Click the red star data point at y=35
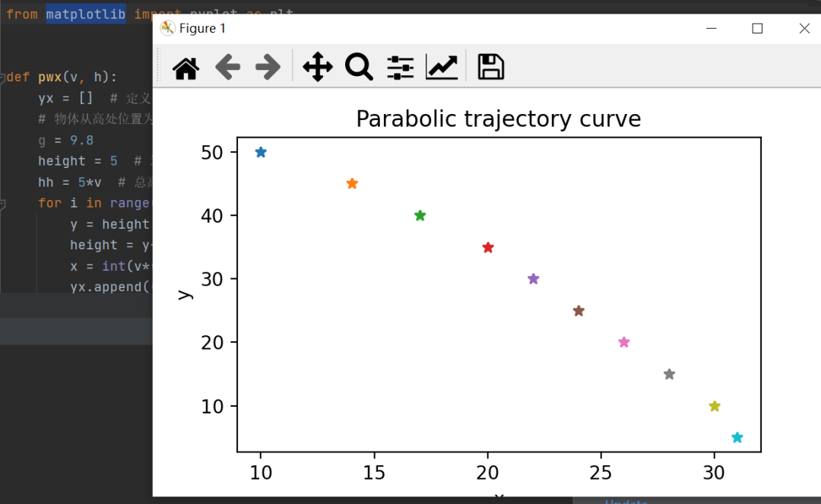Image resolution: width=821 pixels, height=504 pixels. [488, 248]
